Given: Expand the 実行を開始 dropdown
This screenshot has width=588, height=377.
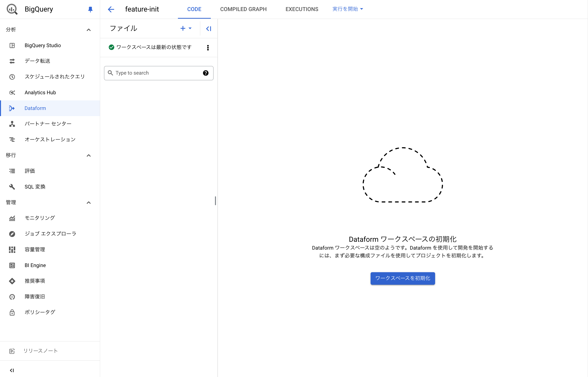Looking at the screenshot, I should point(347,9).
